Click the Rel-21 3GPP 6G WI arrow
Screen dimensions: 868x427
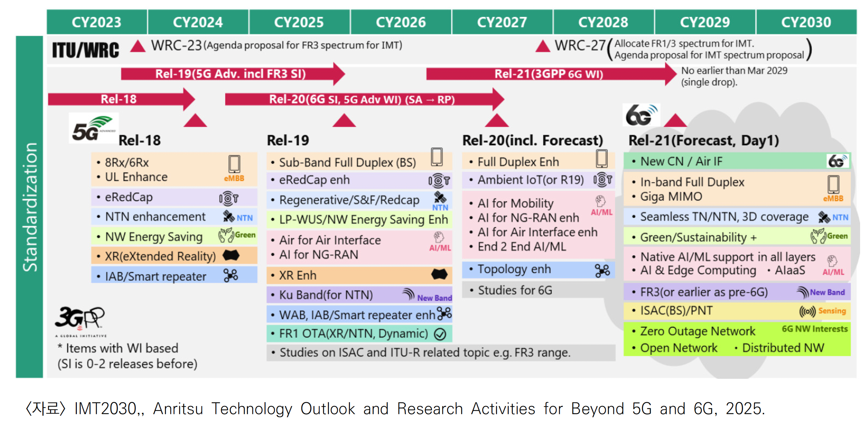tap(549, 74)
